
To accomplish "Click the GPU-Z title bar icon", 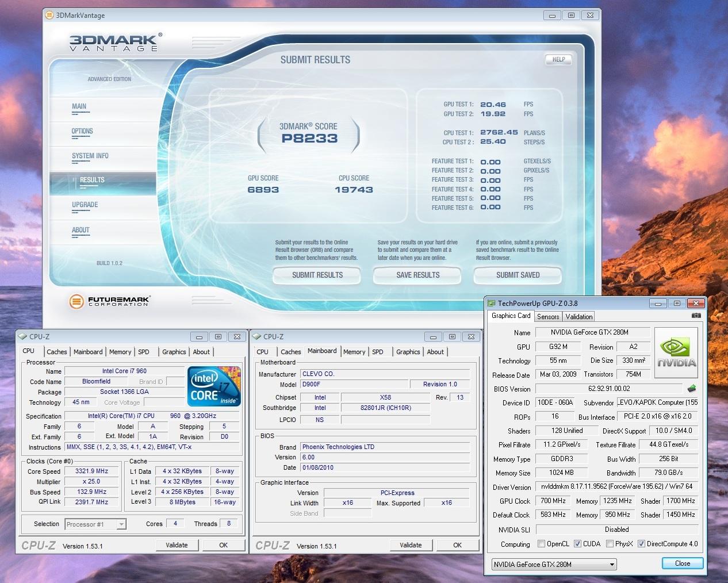I will [491, 303].
